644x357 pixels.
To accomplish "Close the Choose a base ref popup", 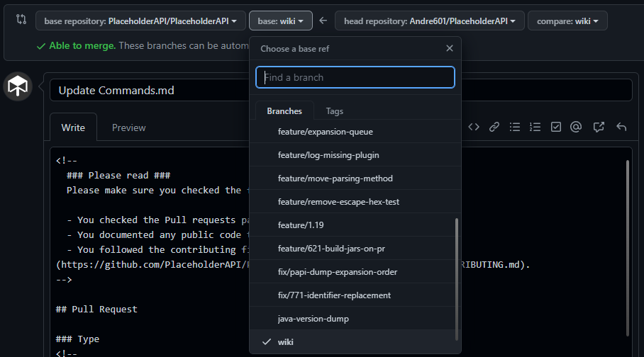I will click(449, 49).
